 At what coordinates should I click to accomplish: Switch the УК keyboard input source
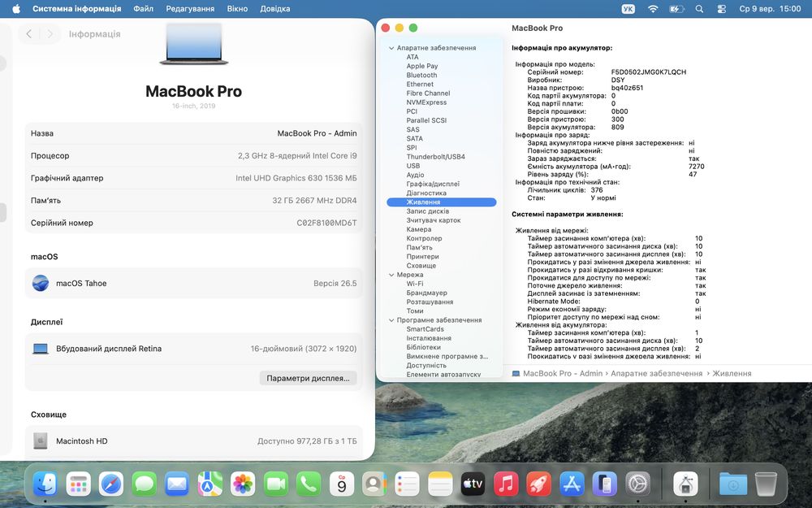point(628,9)
